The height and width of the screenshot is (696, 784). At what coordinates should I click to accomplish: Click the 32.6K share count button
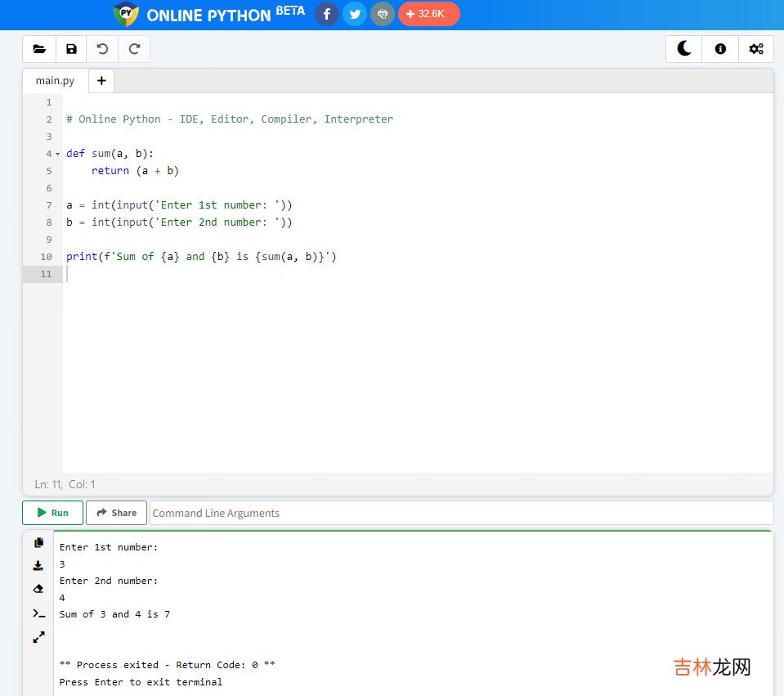pos(429,14)
